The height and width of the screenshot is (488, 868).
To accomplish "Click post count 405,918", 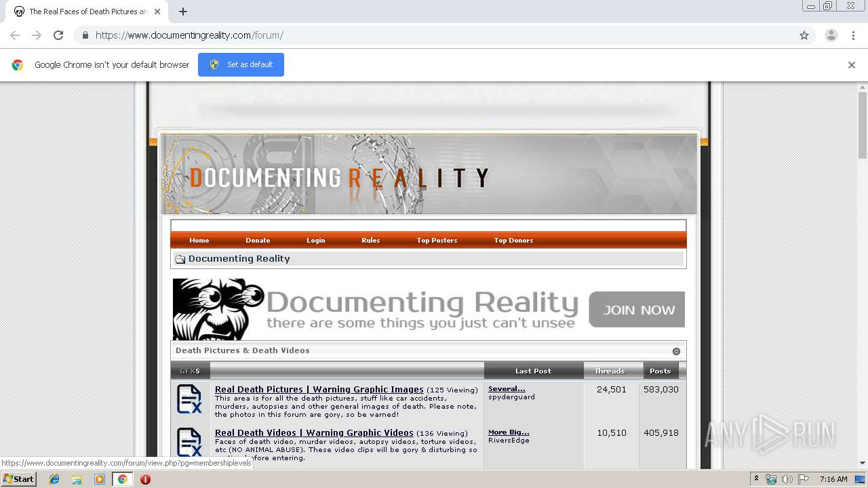I will (661, 433).
